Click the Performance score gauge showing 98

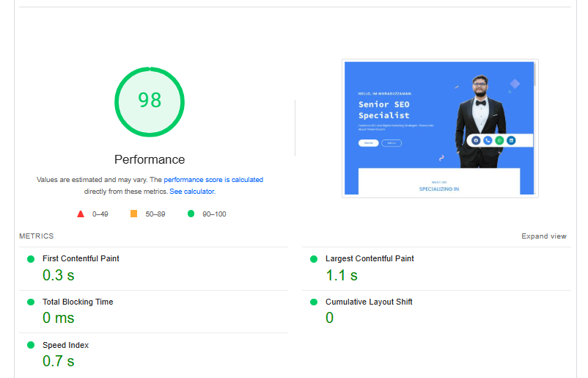click(150, 101)
